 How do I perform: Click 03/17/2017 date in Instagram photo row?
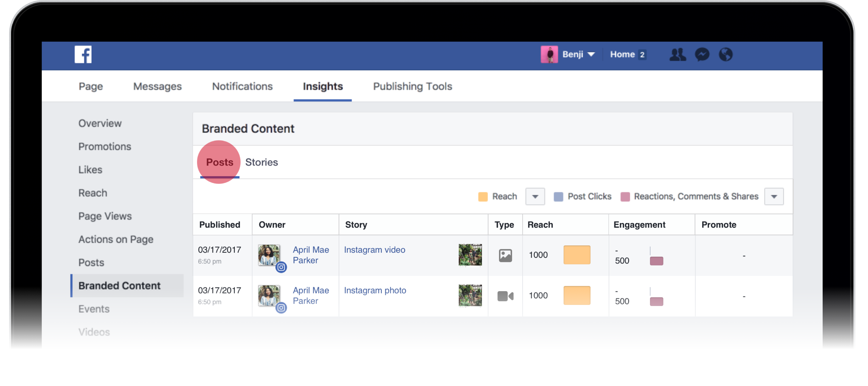(219, 290)
